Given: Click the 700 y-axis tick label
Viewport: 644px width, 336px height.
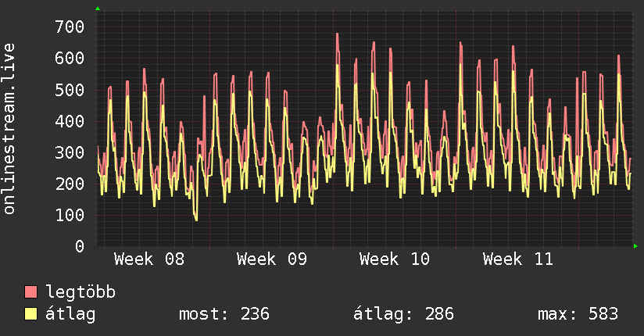Looking at the screenshot, I should [70, 27].
